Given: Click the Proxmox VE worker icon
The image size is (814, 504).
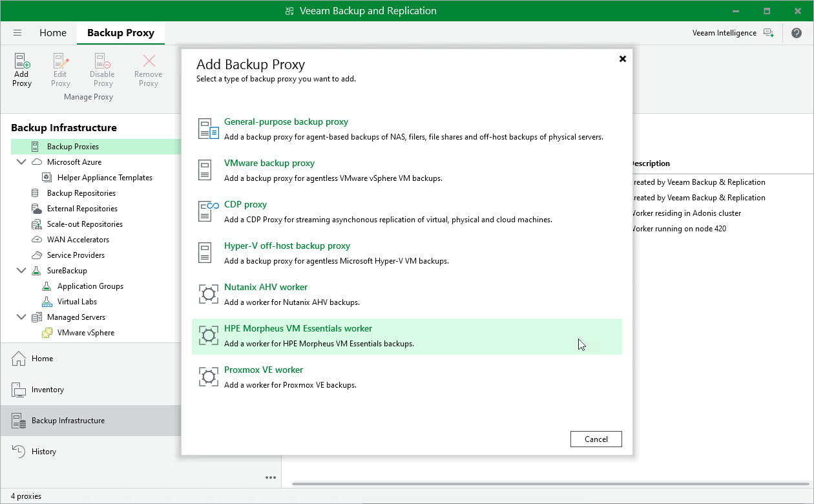Looking at the screenshot, I should (x=209, y=376).
